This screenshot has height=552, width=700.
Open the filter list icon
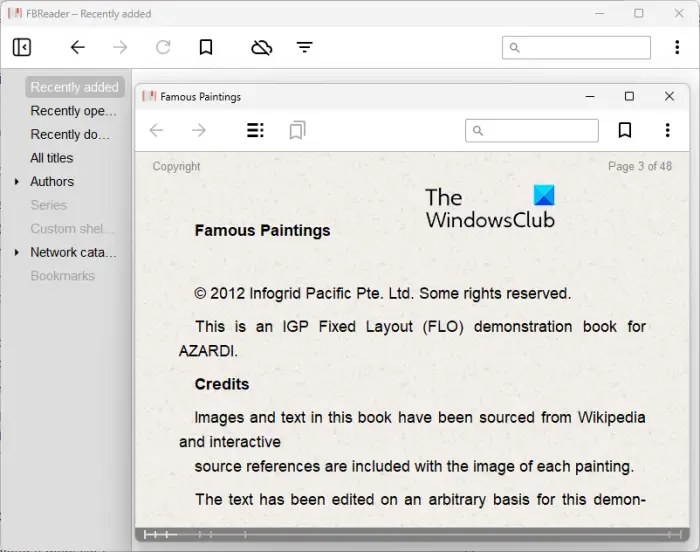(304, 47)
